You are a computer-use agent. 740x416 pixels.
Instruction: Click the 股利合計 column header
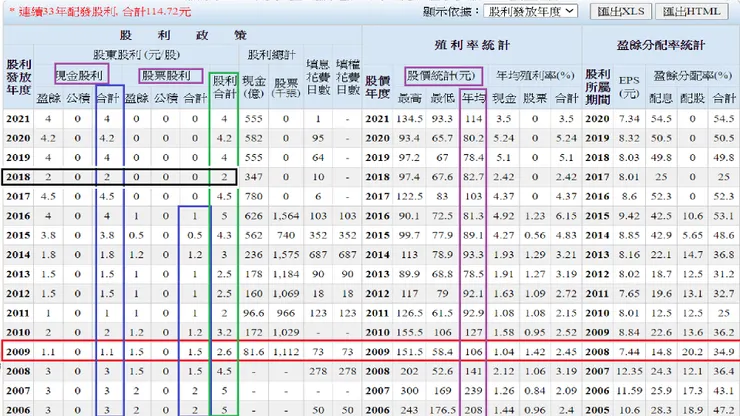point(224,87)
